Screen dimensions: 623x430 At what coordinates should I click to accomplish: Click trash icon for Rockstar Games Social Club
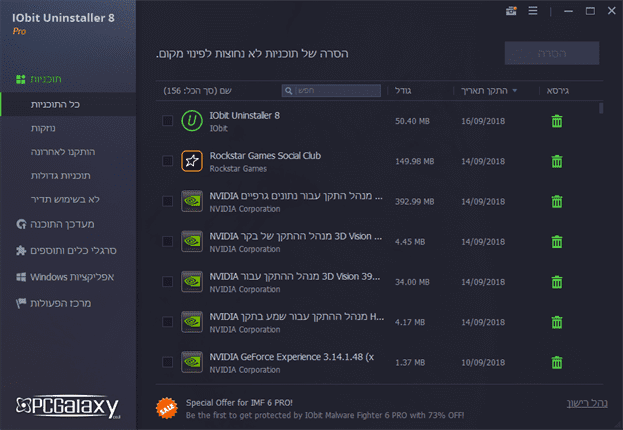557,161
